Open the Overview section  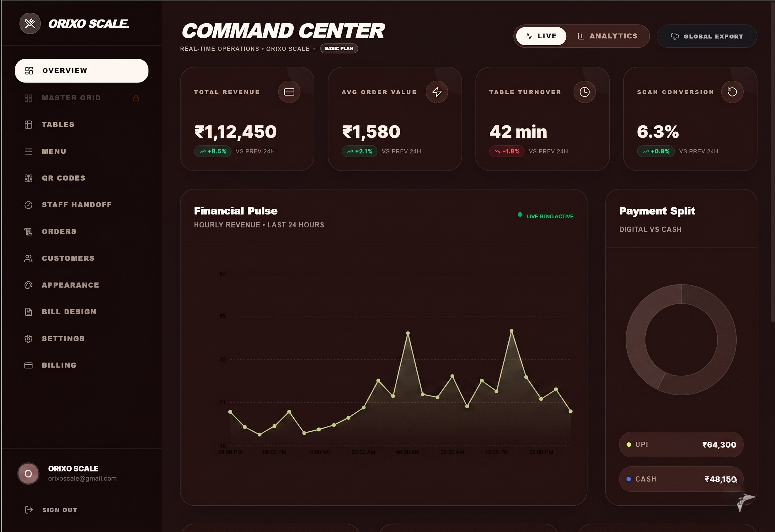82,71
